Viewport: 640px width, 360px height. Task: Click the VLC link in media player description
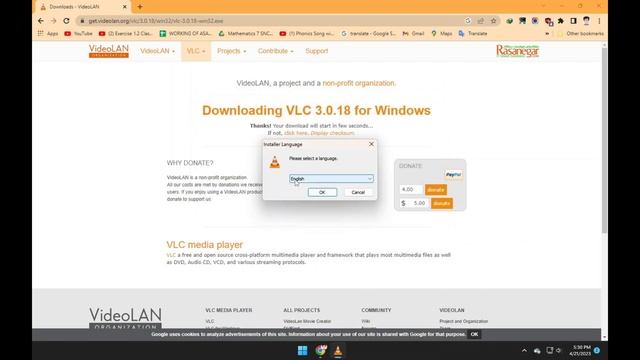click(x=171, y=255)
